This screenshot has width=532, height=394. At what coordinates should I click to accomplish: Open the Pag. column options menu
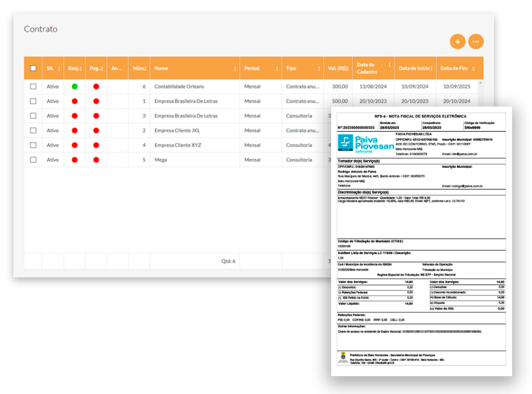pyautogui.click(x=102, y=69)
